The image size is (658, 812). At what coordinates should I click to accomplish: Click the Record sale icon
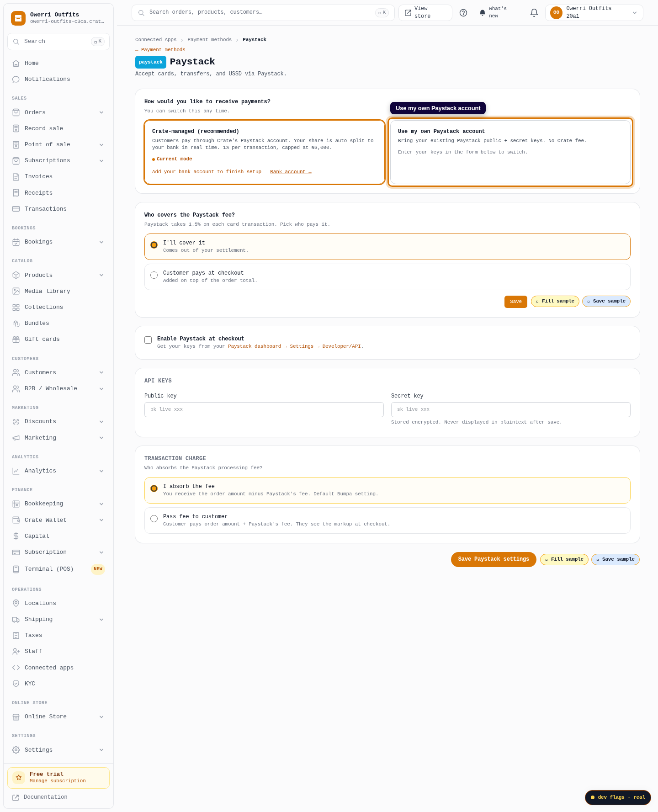tap(16, 129)
